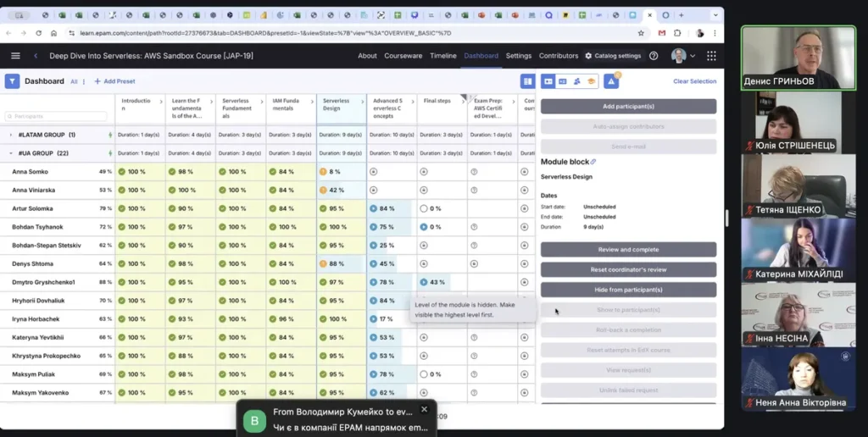Click the Participants search field
The width and height of the screenshot is (868, 437).
pos(58,116)
